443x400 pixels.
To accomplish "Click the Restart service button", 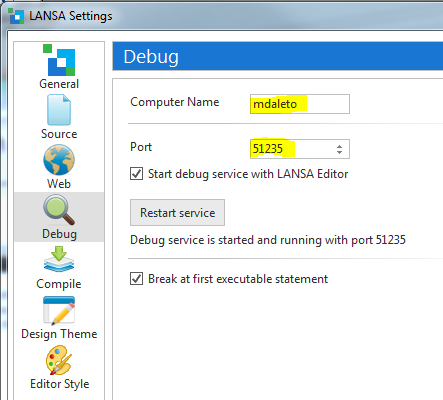I will [x=177, y=213].
